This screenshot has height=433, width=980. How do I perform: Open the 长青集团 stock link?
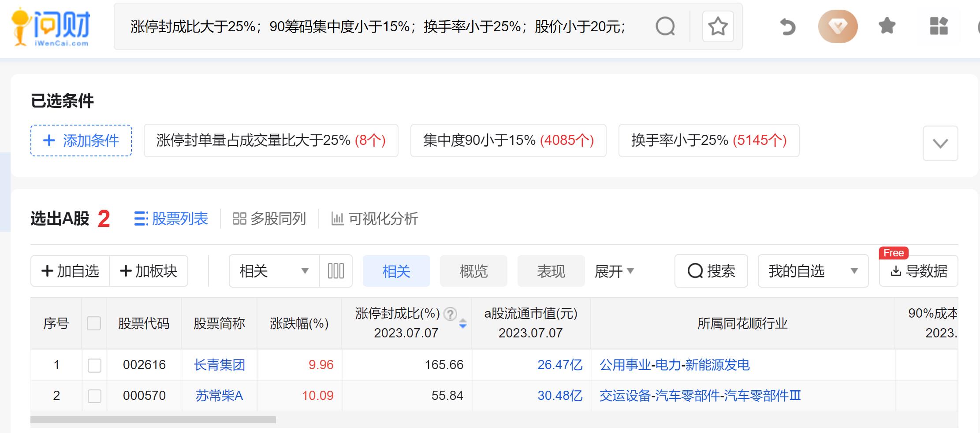click(x=219, y=365)
